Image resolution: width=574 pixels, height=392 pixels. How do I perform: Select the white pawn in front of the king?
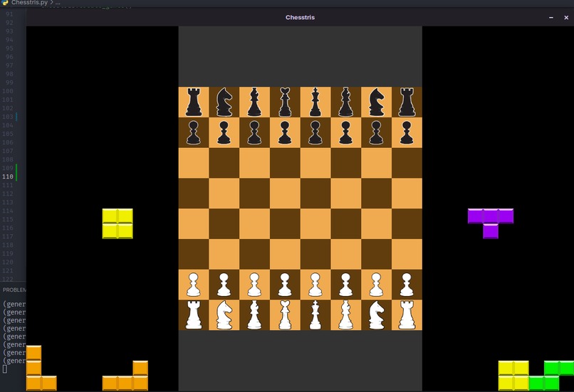(315, 285)
